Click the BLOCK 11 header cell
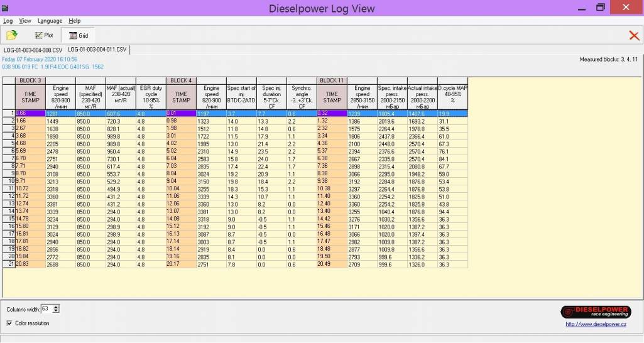This screenshot has width=644, height=343. [332, 80]
